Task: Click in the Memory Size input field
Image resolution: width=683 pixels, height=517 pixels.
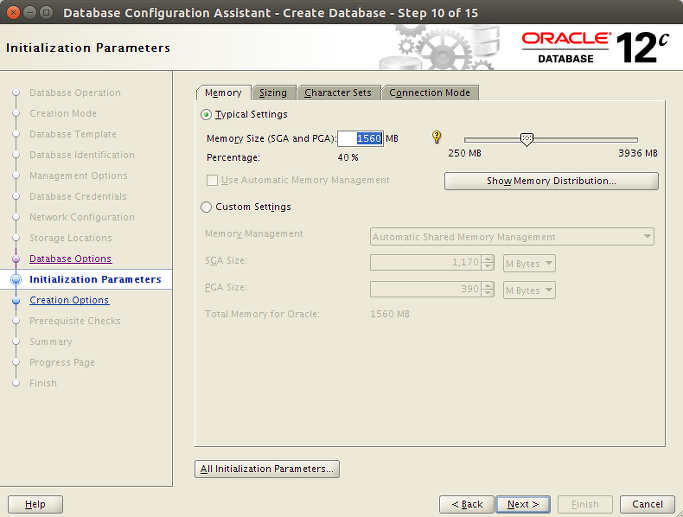Action: (x=361, y=139)
